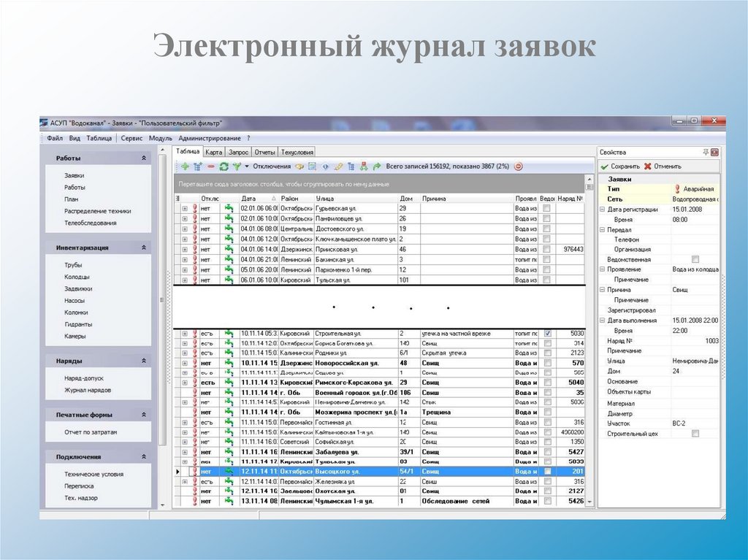This screenshot has width=748, height=560.
Task: Uncheck the checkbox in Строительная ул. row
Action: point(547,334)
